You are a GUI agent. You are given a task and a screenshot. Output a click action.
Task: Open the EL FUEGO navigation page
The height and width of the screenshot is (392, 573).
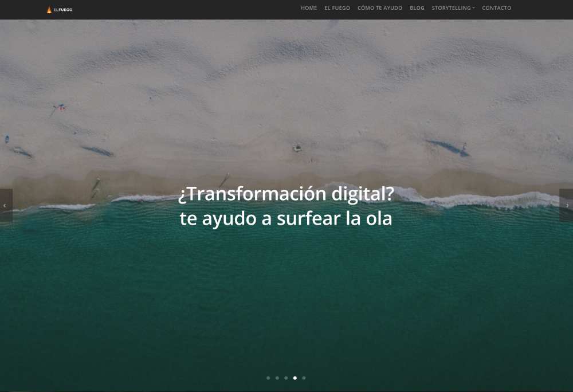[x=337, y=7]
